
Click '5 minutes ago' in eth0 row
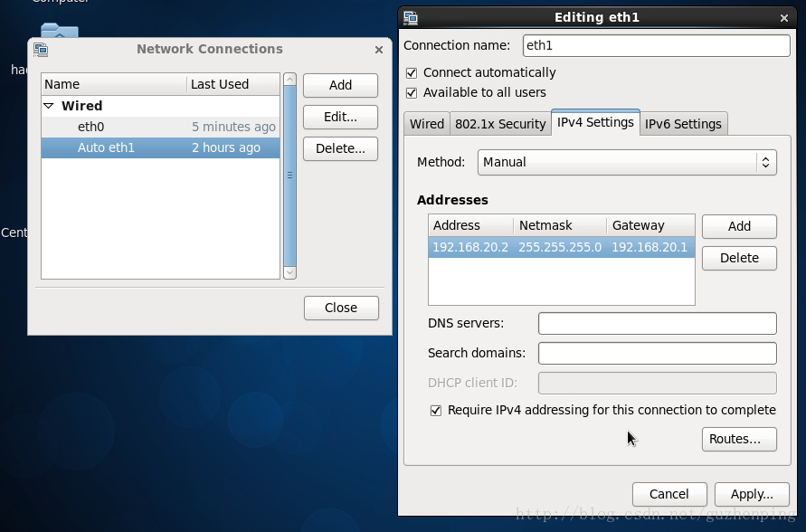[234, 127]
